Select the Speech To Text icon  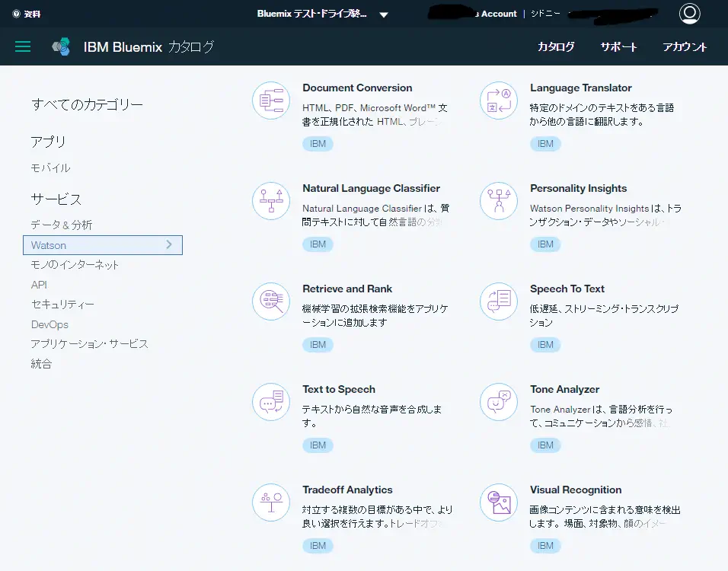tap(499, 301)
